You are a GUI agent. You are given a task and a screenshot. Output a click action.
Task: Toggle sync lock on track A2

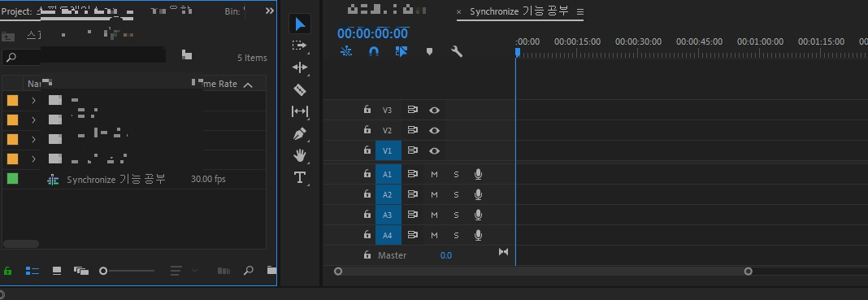[412, 194]
